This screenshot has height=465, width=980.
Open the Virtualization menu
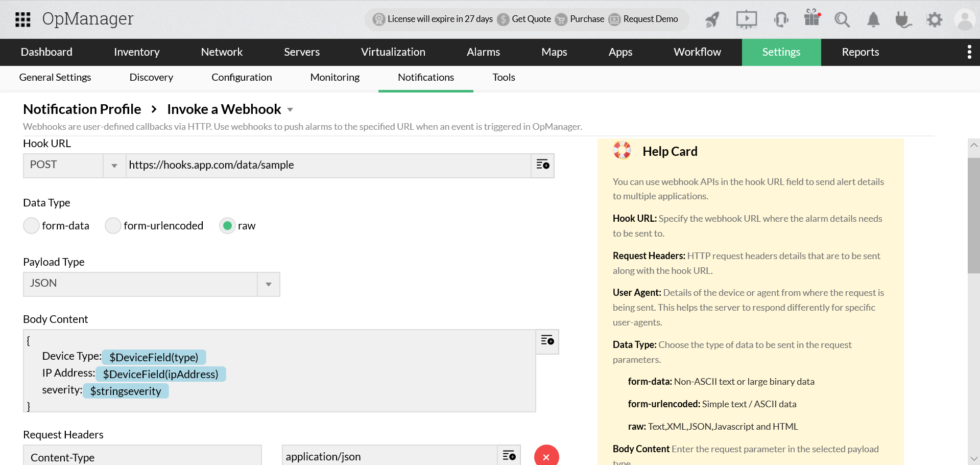393,52
